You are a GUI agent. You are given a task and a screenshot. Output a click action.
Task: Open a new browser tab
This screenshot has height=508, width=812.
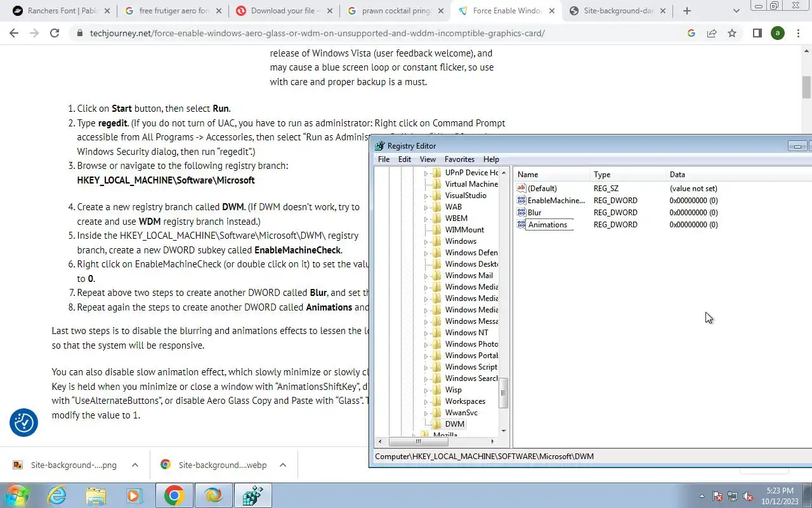click(686, 11)
